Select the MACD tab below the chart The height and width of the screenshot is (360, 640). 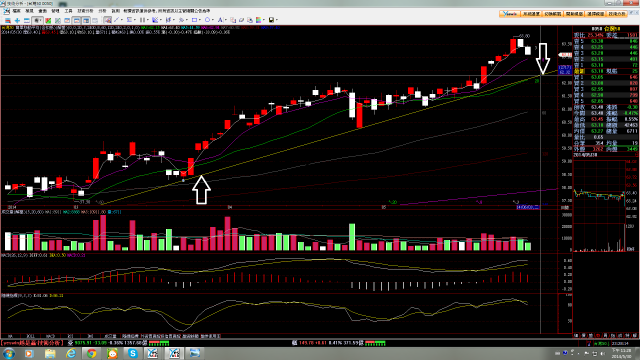tap(50, 336)
